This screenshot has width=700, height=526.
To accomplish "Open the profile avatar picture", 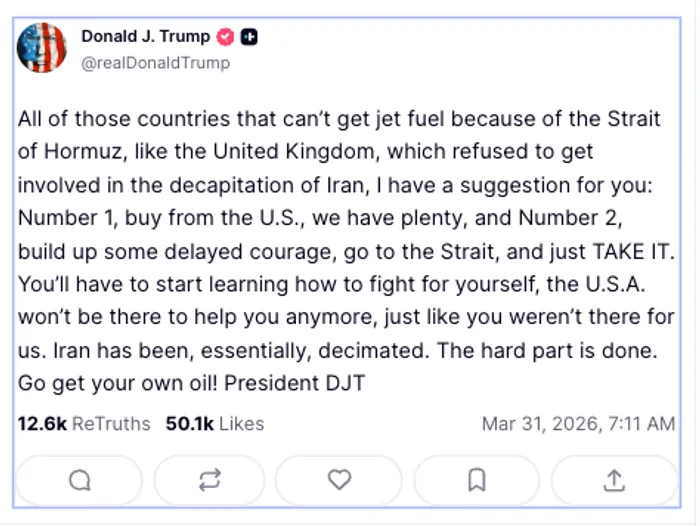I will click(42, 48).
